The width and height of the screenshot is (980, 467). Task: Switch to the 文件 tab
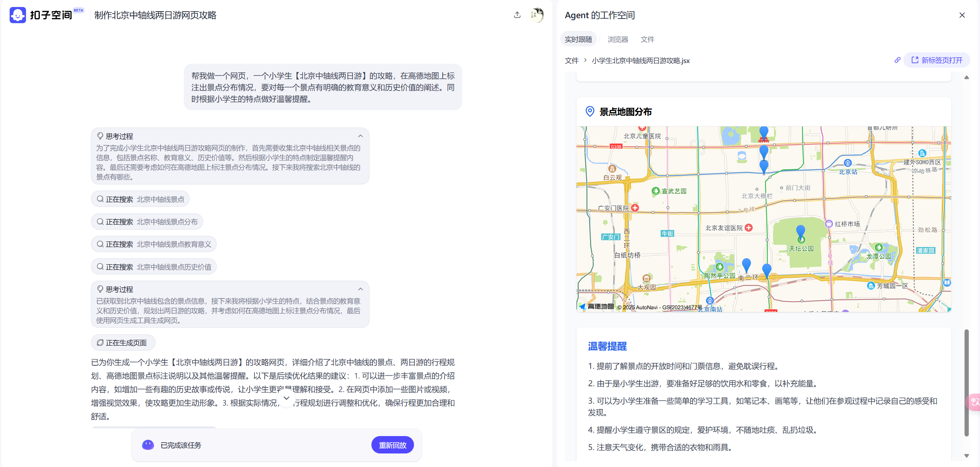pos(647,39)
